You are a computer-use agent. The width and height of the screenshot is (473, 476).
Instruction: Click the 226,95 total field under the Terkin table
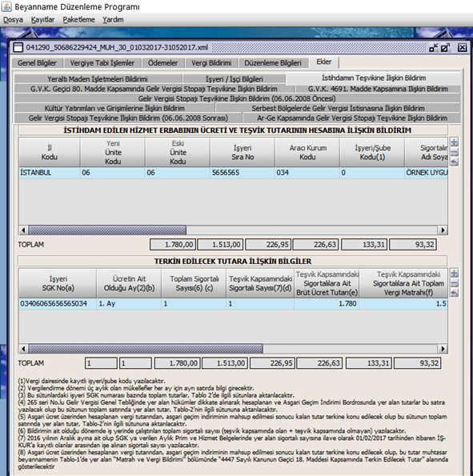[x=272, y=363]
